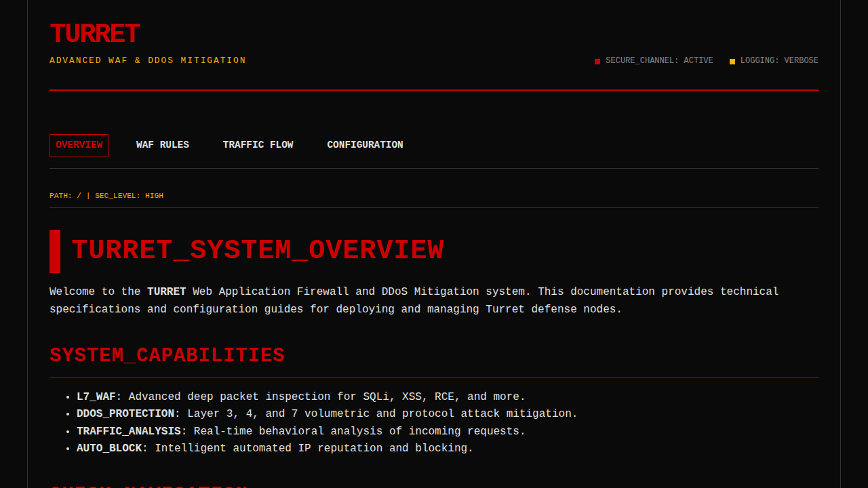Click the SECURE_CHANNEL: ACTIVE status text
The width and height of the screenshot is (868, 488).
click(x=658, y=61)
